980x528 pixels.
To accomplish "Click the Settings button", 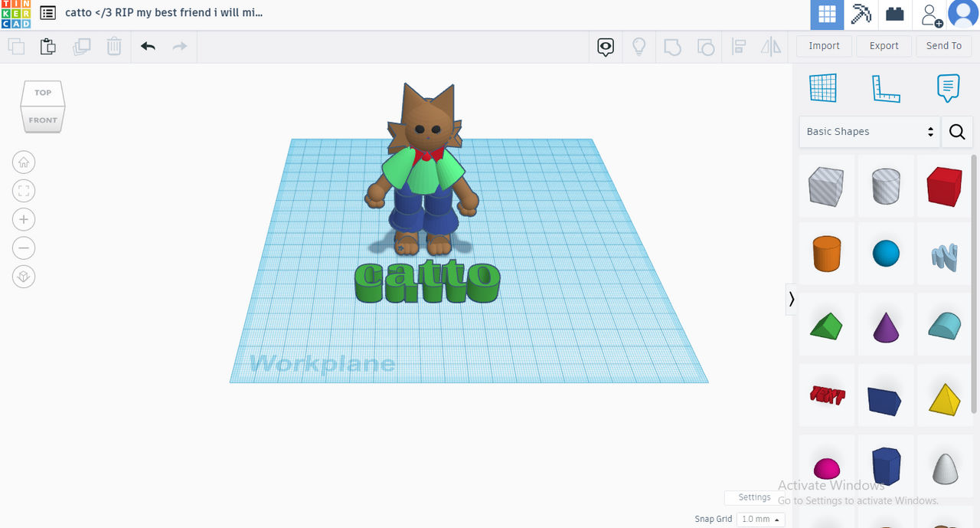I will [x=754, y=497].
